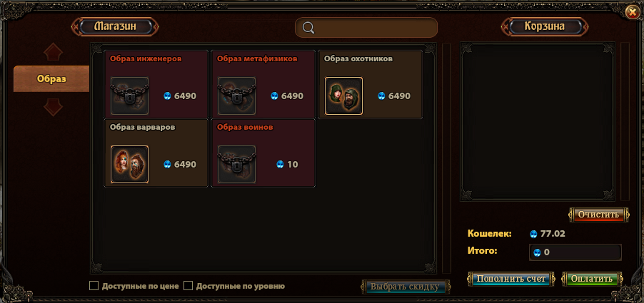
Task: Select the Образ варваров portrait icon
Action: point(129,165)
